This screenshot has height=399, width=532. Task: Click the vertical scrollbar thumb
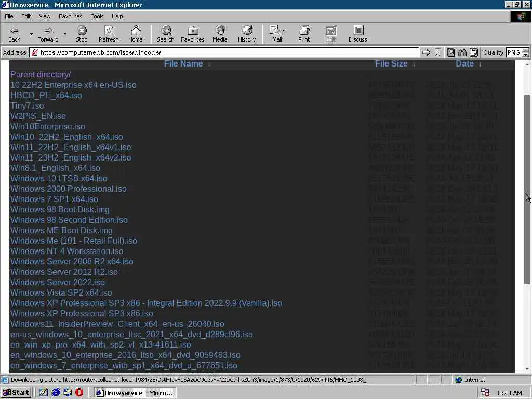pyautogui.click(x=527, y=189)
